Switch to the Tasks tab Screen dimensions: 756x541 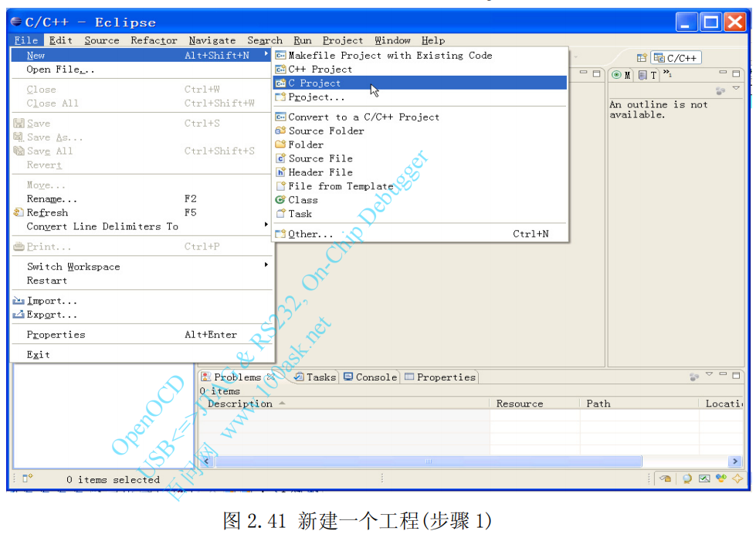[316, 377]
